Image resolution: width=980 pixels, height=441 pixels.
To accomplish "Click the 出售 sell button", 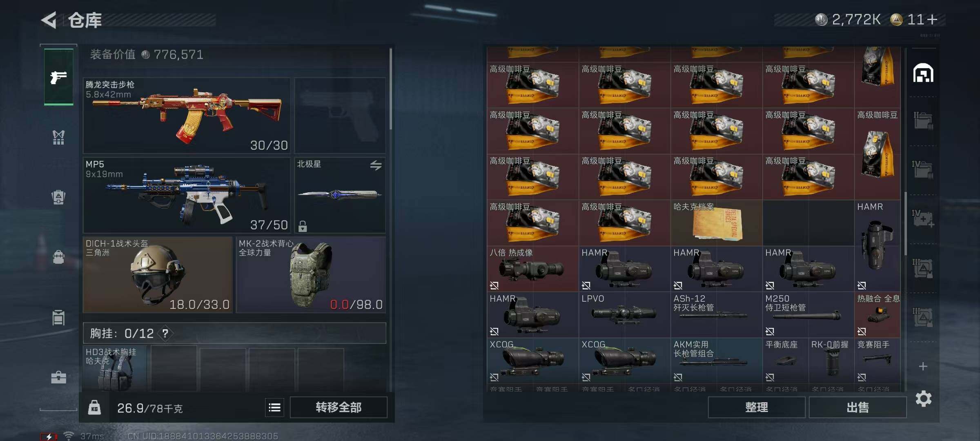I will tap(857, 407).
